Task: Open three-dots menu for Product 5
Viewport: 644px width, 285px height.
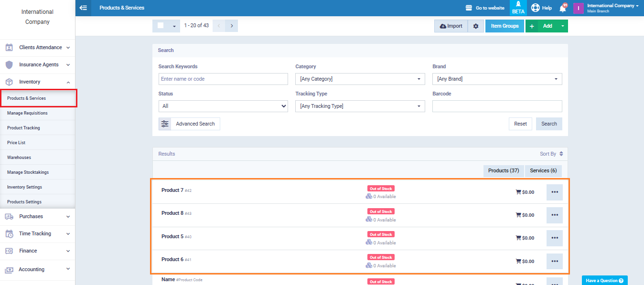Action: [554, 238]
